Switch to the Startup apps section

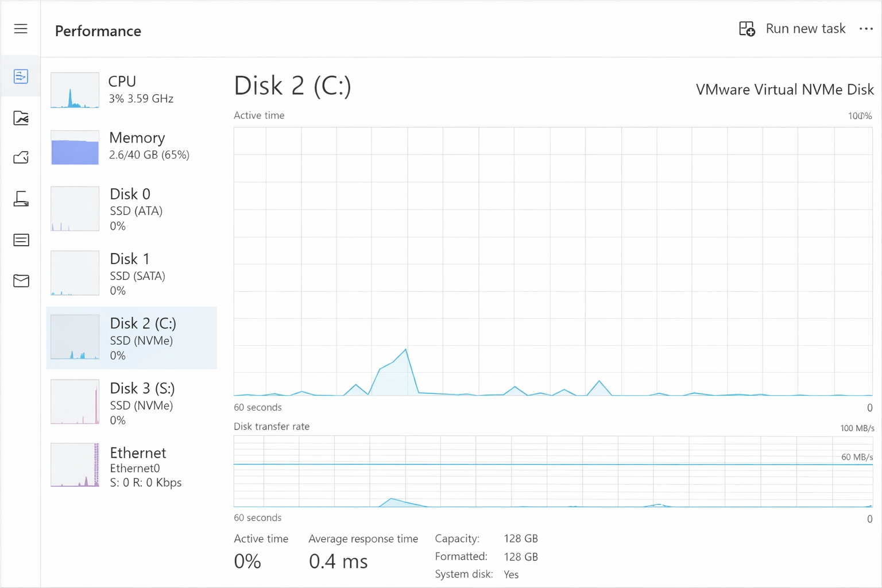tap(21, 157)
